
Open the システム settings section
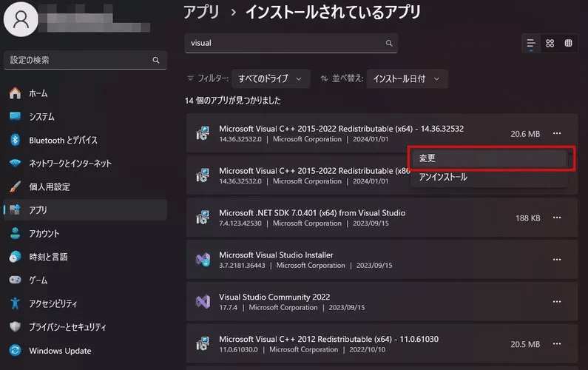85,117
